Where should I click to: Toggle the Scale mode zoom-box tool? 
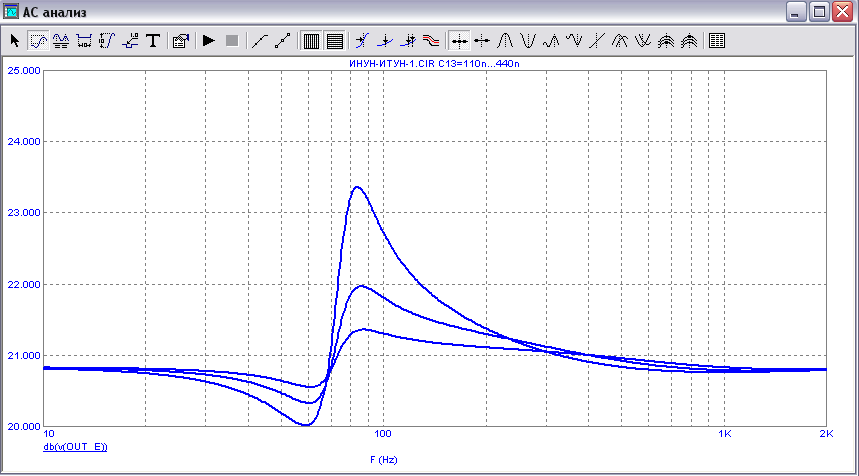click(38, 41)
